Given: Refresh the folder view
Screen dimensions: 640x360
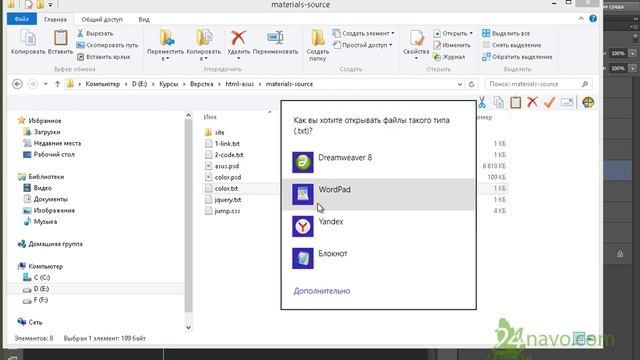Looking at the screenshot, I should (x=471, y=84).
